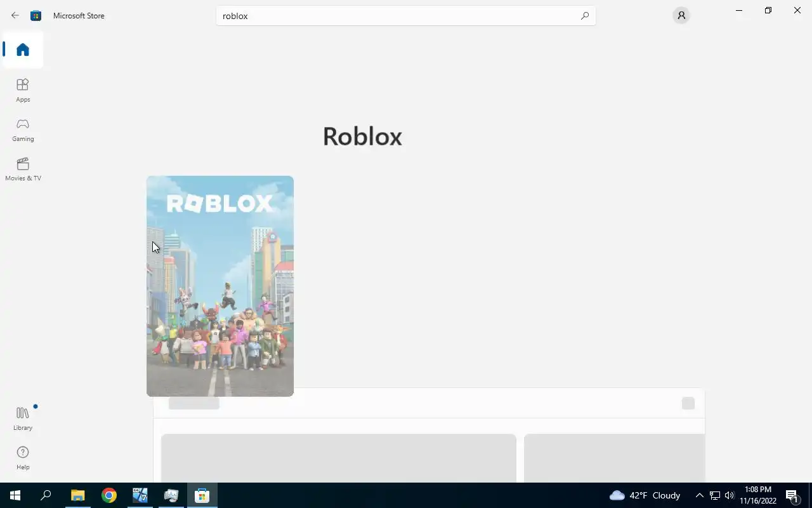Open the Windows Start menu
The width and height of the screenshot is (812, 508).
(15, 495)
